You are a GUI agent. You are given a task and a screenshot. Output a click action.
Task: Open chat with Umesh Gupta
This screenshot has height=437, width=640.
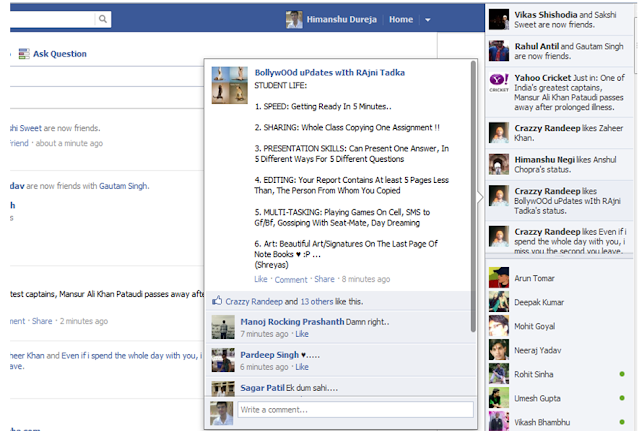tap(559, 398)
